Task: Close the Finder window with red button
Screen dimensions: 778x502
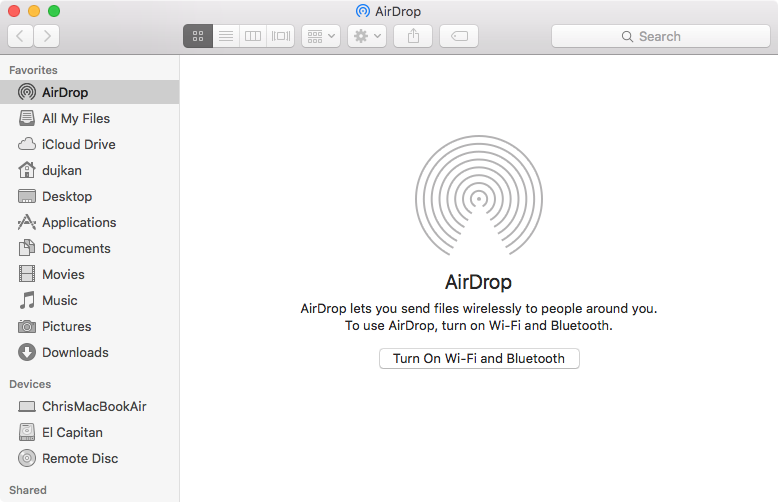Action: pyautogui.click(x=14, y=11)
